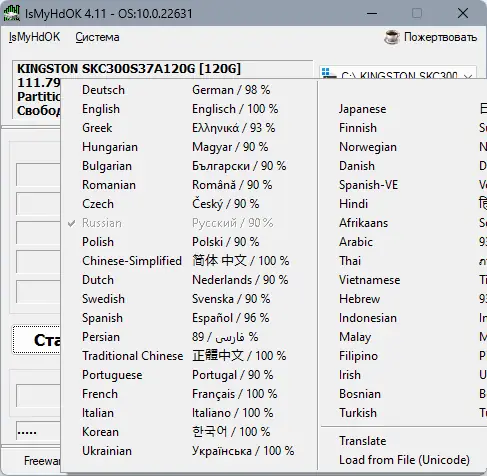Minimize the IsMyHdOK window

click(372, 14)
